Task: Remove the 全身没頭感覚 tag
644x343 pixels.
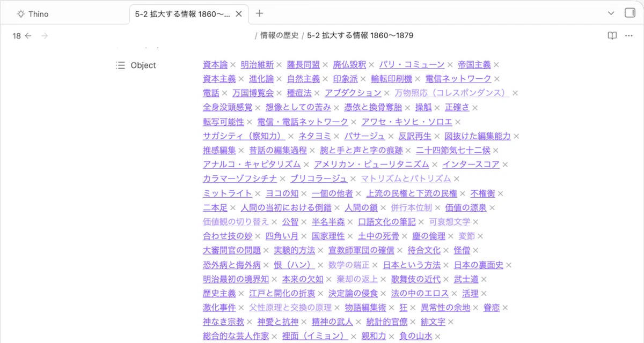Action: pos(258,108)
